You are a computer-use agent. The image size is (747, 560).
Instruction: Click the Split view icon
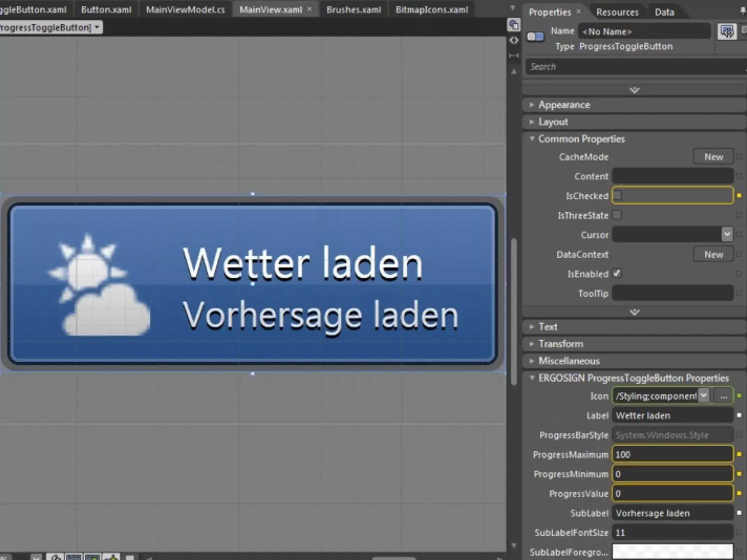click(514, 55)
